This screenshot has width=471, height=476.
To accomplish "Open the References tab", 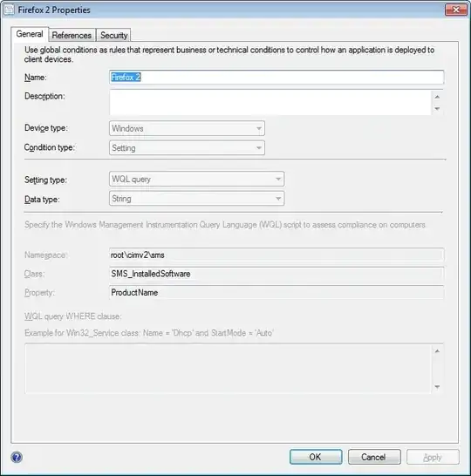I will [x=72, y=35].
